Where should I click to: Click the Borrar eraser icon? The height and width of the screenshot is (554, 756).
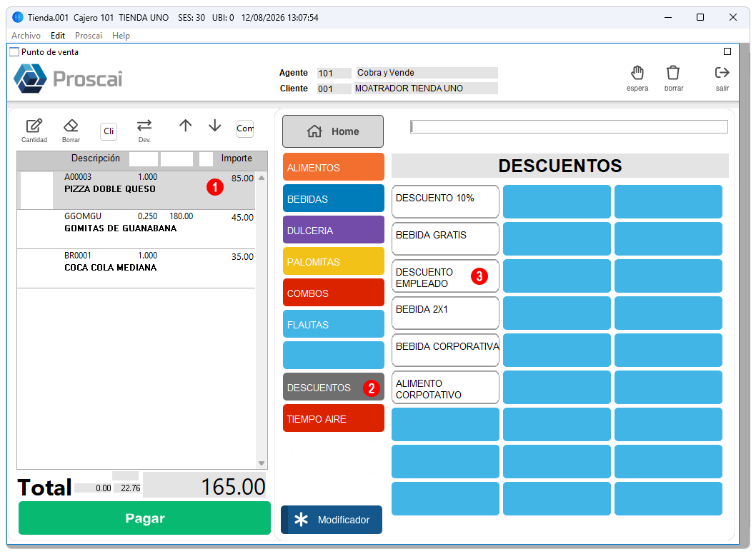pos(71,126)
